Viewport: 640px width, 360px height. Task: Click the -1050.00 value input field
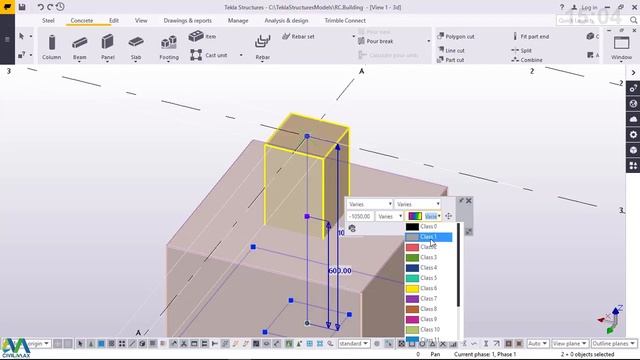coord(360,216)
